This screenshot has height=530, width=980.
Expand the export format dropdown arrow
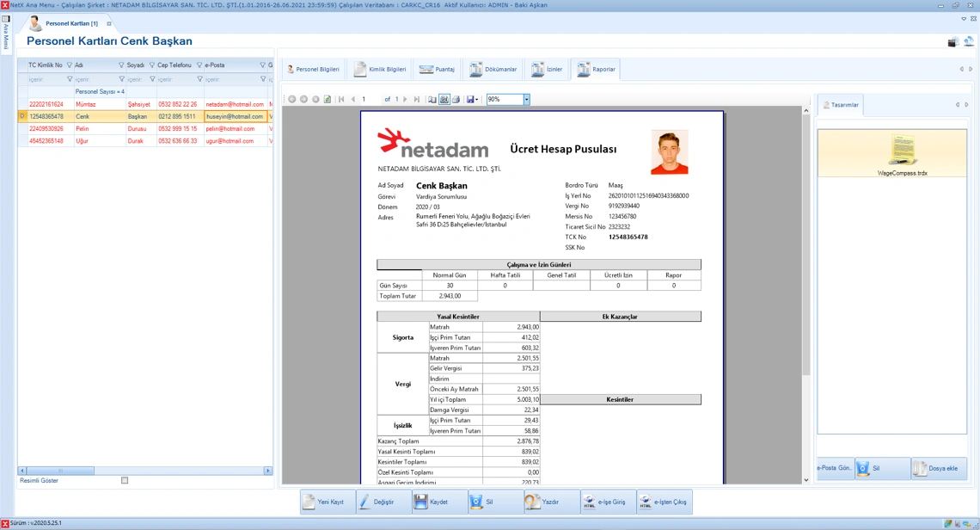pos(476,100)
